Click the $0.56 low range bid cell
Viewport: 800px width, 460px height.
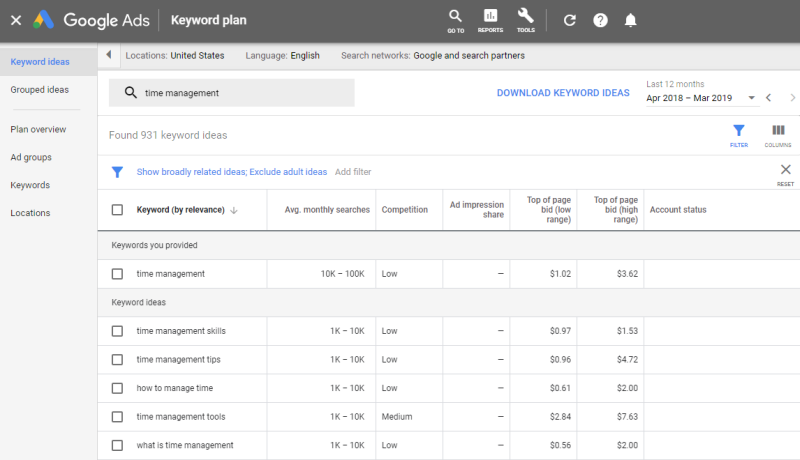pos(560,445)
